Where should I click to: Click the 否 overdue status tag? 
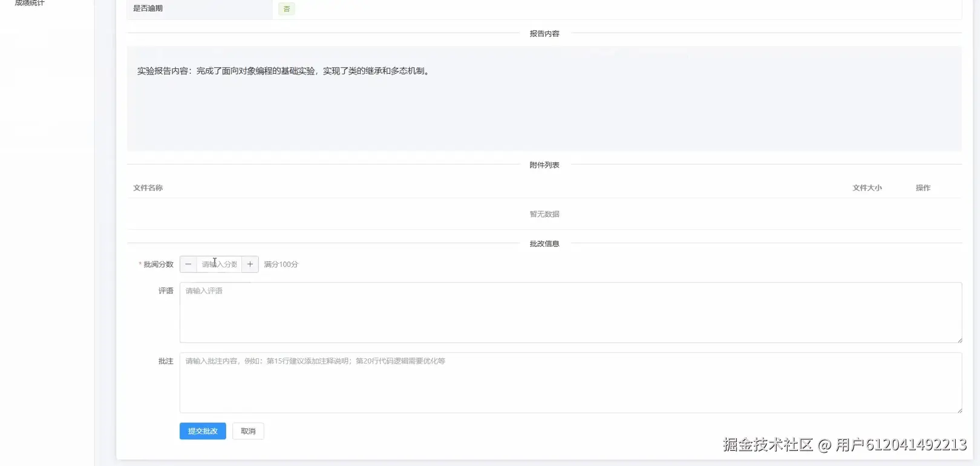click(x=287, y=9)
